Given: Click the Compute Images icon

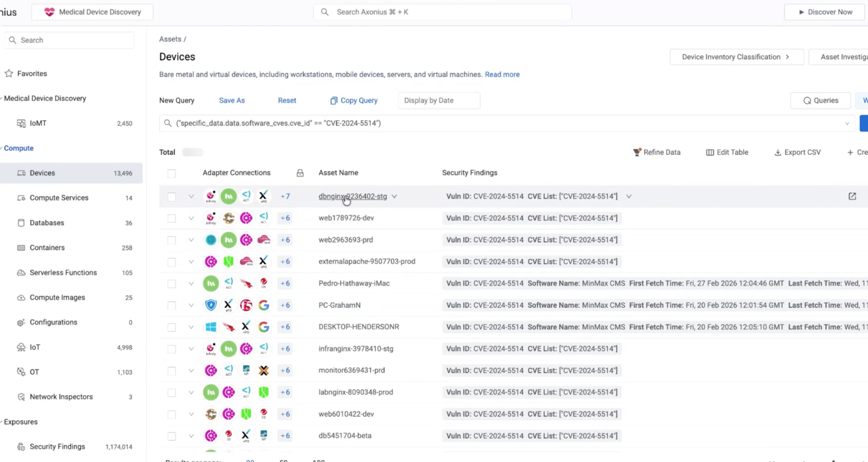Looking at the screenshot, I should point(21,297).
